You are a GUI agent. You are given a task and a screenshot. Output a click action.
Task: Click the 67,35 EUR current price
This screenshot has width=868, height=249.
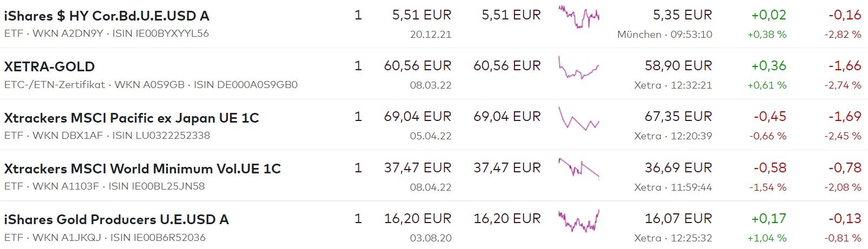click(678, 117)
